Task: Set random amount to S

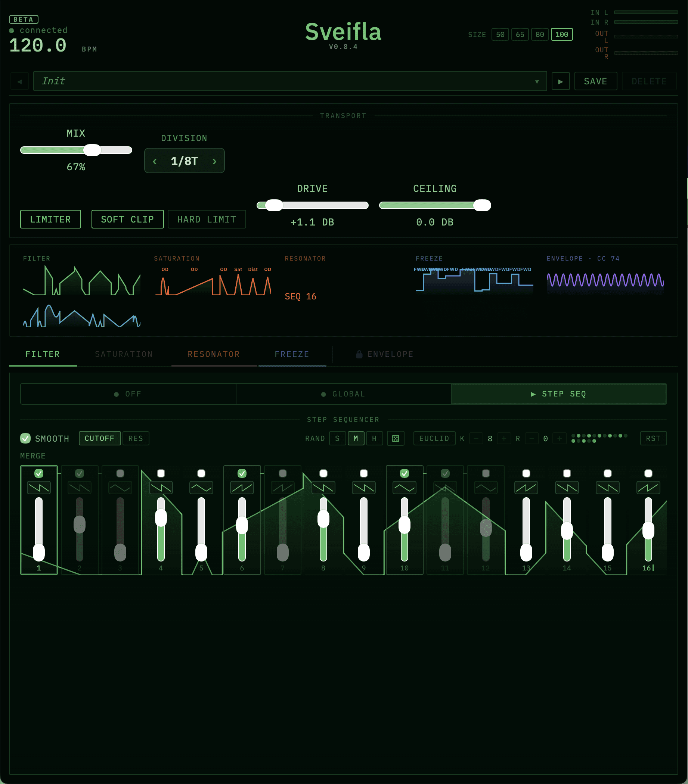Action: (337, 438)
